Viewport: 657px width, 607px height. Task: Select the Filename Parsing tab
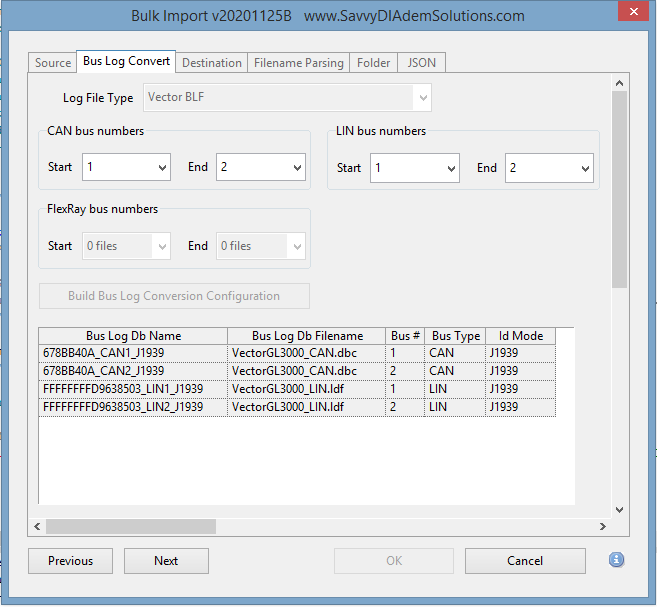[x=298, y=63]
